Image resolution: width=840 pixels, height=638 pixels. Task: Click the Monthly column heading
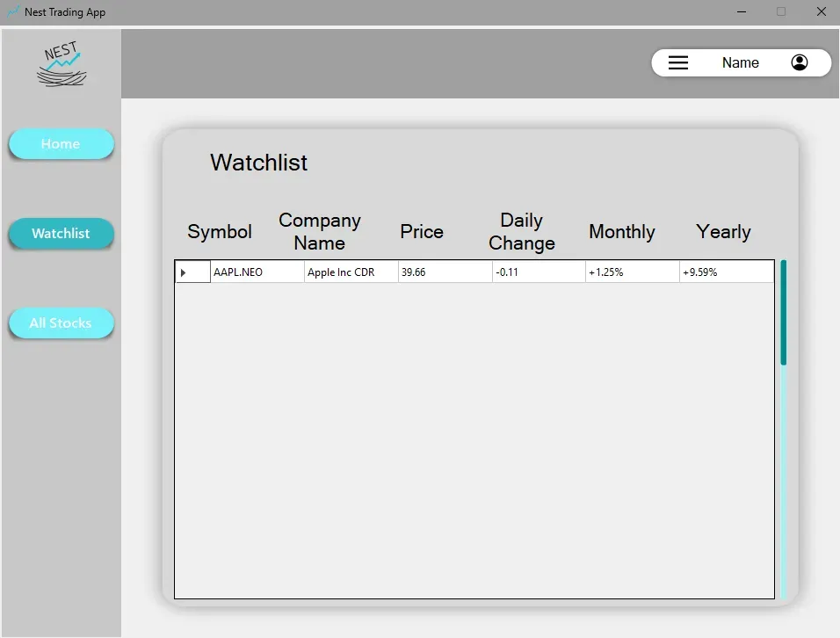(622, 232)
